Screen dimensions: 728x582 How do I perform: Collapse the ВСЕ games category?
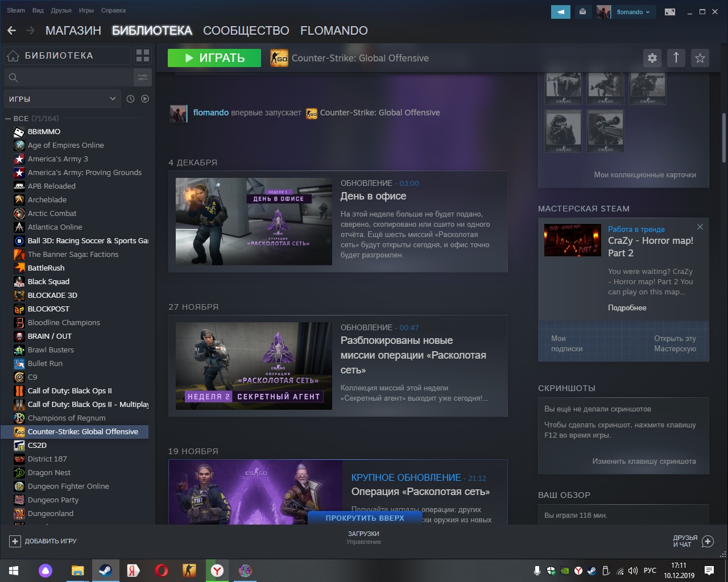pos(8,119)
